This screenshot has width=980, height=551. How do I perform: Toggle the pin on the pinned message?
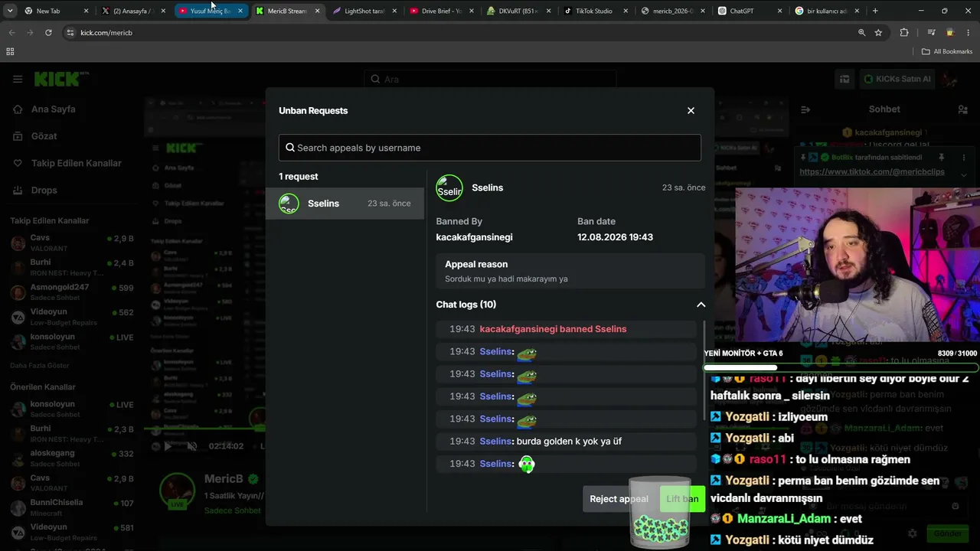coord(941,157)
